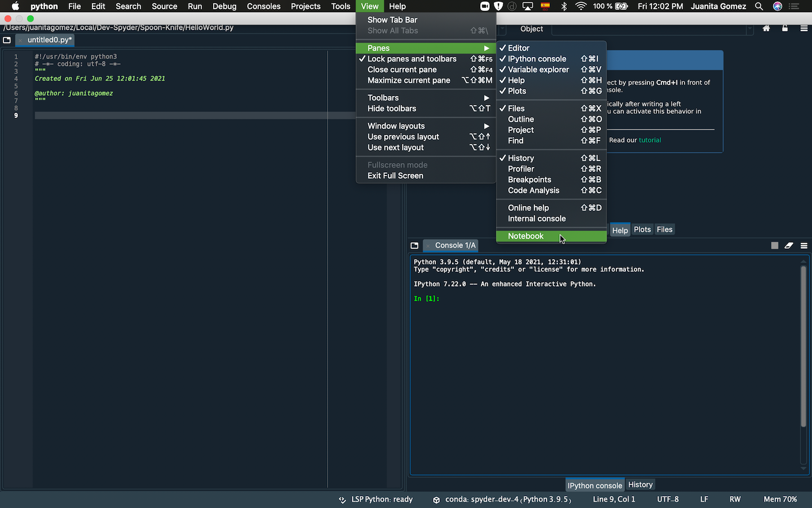Open the IPython console options hamburger menu

tap(804, 246)
